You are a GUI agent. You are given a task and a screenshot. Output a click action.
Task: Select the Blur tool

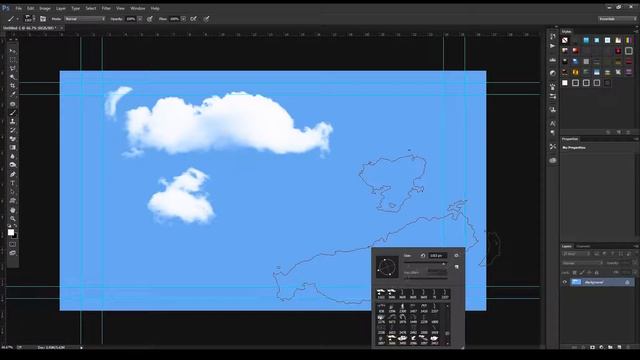13,157
